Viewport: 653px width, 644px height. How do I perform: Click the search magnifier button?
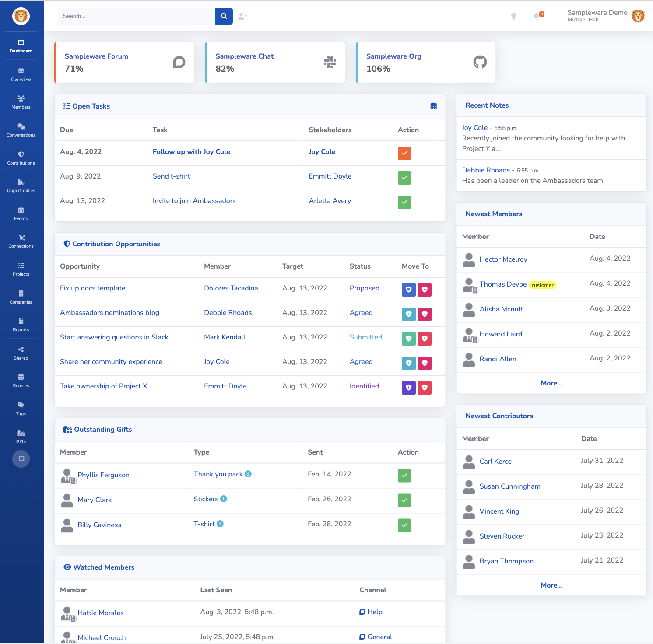[224, 16]
